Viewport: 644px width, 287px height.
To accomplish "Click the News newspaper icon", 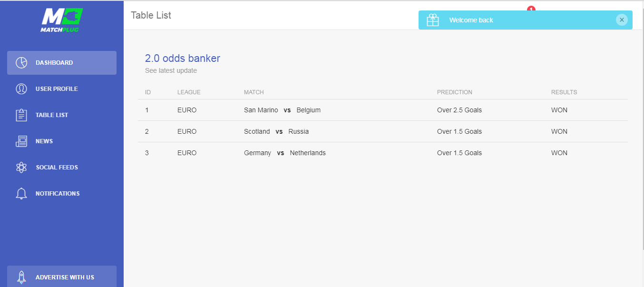I will click(x=21, y=141).
